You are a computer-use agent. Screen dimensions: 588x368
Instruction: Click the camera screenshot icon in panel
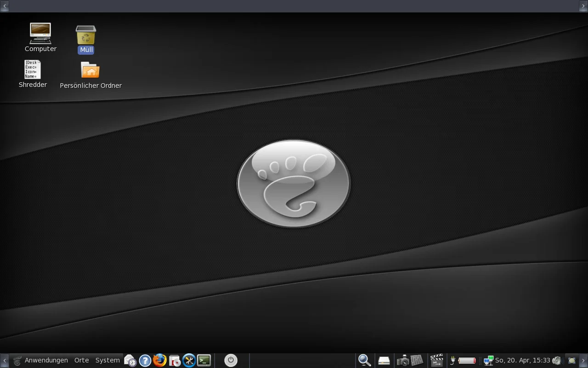403,361
